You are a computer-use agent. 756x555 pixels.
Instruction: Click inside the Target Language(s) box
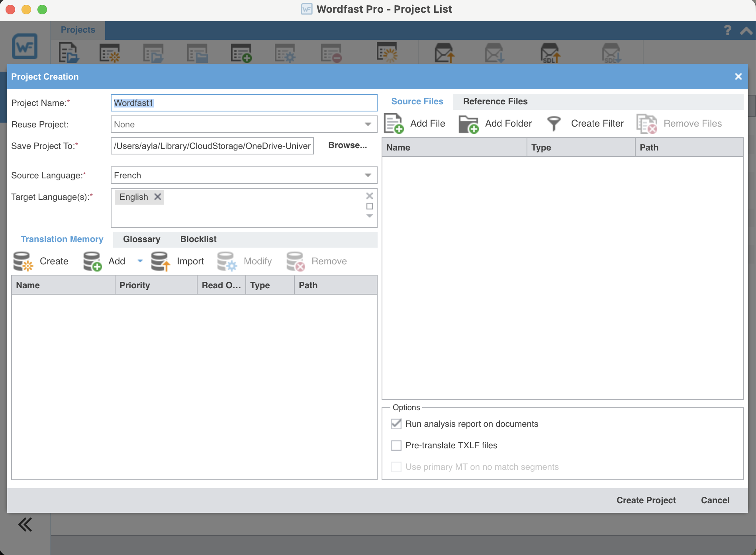click(244, 208)
